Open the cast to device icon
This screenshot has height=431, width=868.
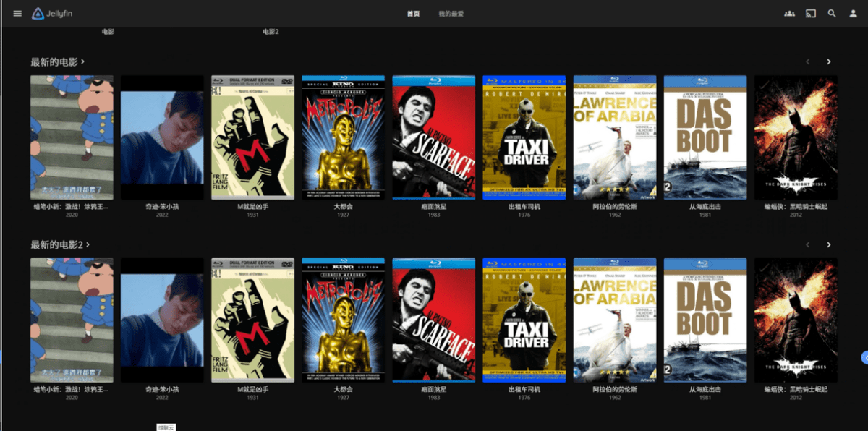pyautogui.click(x=811, y=14)
